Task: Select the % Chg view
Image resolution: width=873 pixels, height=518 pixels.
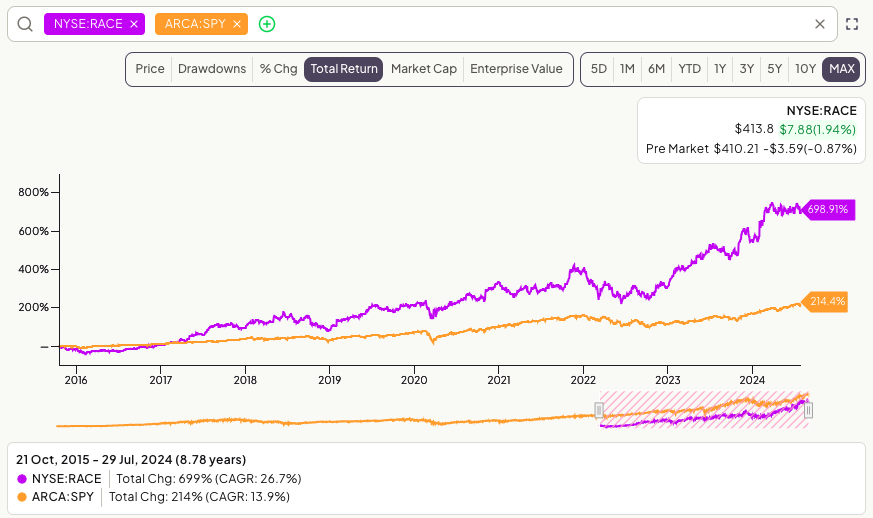Action: point(278,69)
